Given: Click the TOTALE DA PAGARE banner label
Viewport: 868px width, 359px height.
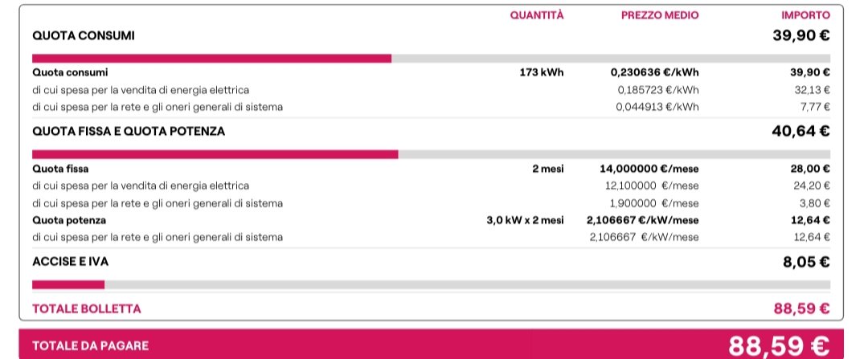Looking at the screenshot, I should (90, 346).
